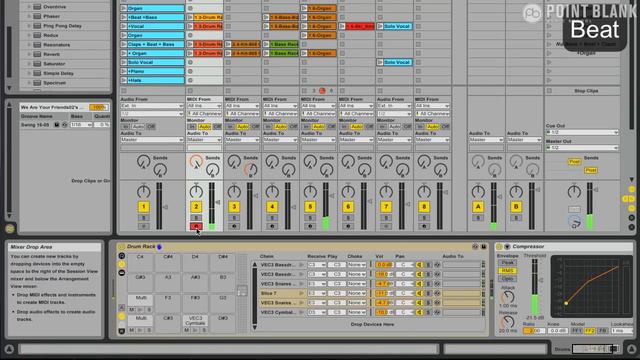Screen dimensions: 640x360
Task: Select the Saturator browser item
Action: 54,64
